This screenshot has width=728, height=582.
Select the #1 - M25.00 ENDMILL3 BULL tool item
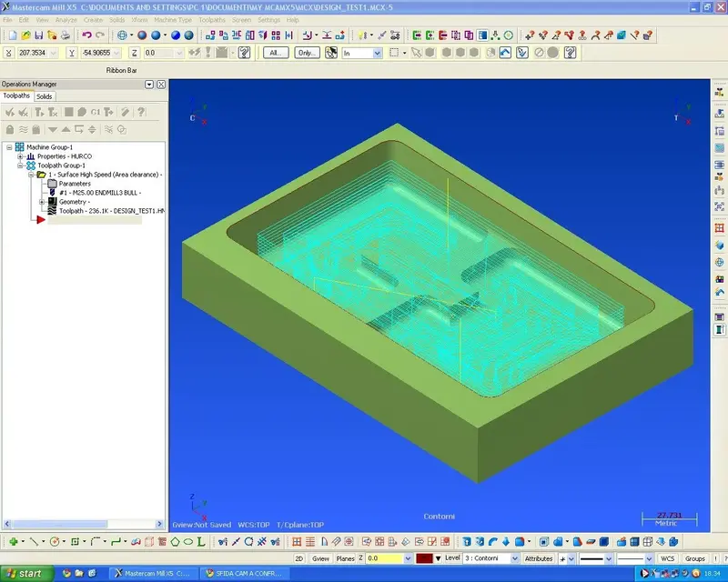pyautogui.click(x=100, y=193)
